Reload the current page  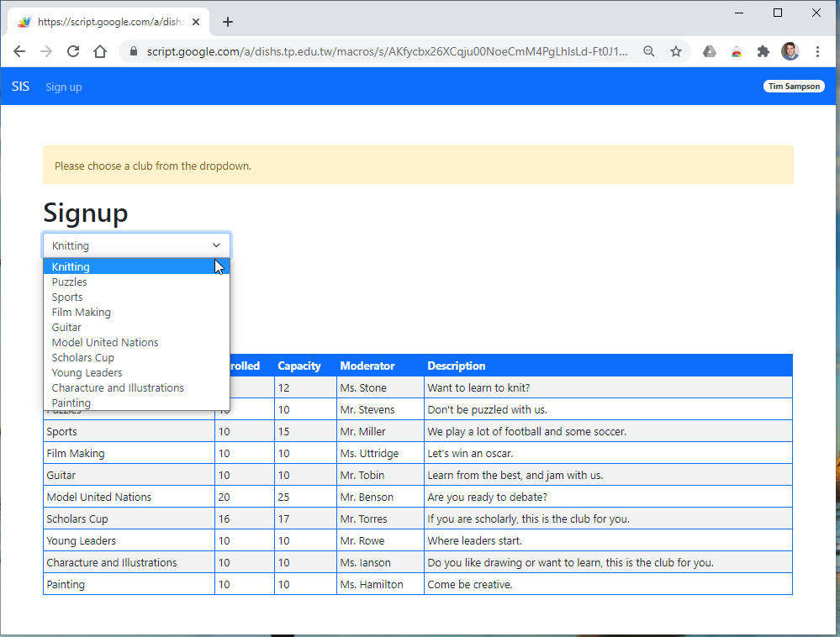click(x=73, y=51)
